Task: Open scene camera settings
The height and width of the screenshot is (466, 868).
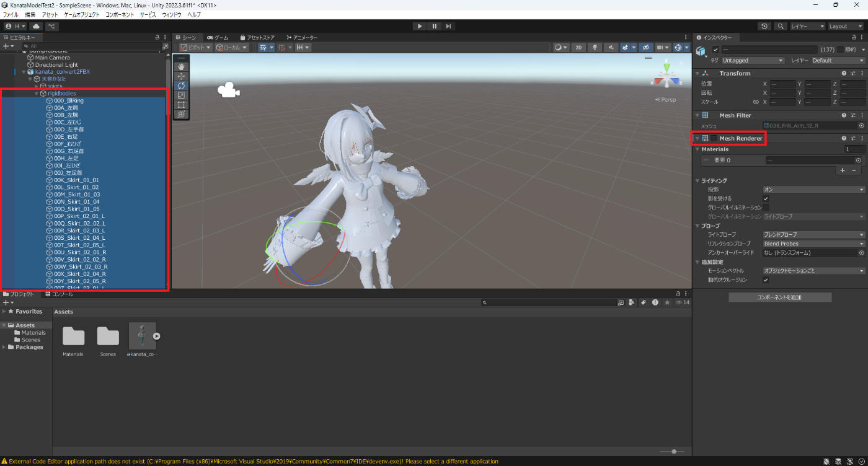Action: [663, 47]
